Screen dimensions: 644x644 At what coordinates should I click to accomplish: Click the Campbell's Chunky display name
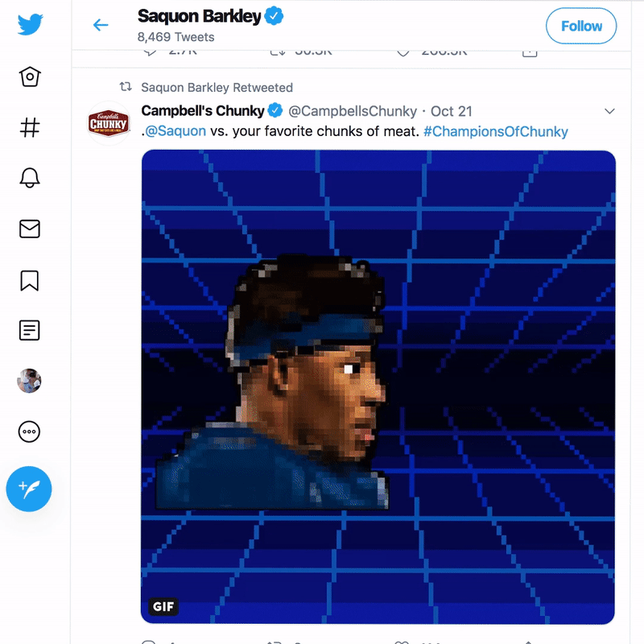[203, 111]
